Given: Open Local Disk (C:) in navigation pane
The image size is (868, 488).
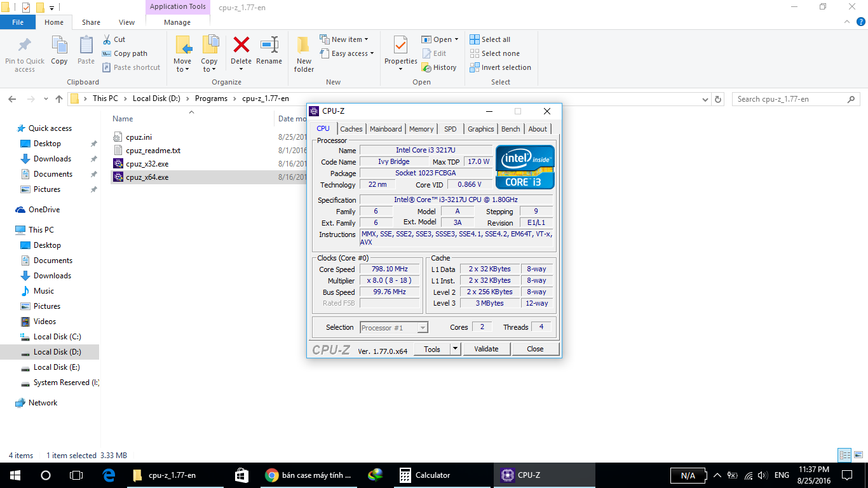Looking at the screenshot, I should [57, 337].
